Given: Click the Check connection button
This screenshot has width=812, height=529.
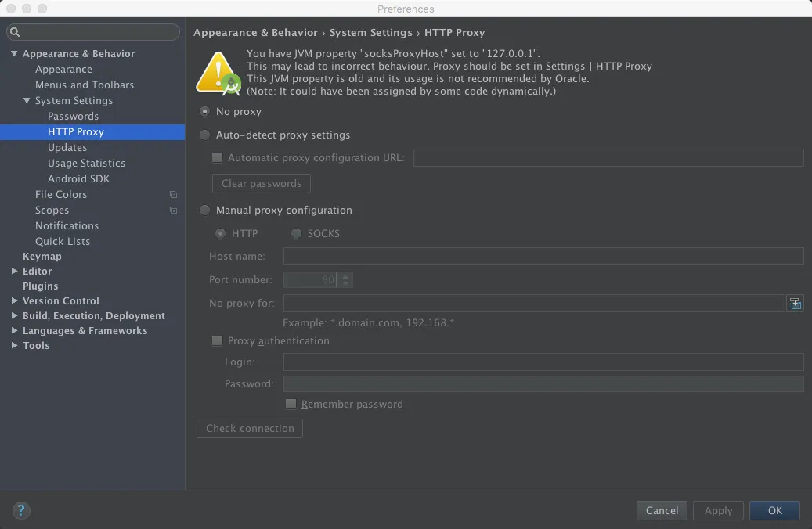Looking at the screenshot, I should click(x=250, y=428).
